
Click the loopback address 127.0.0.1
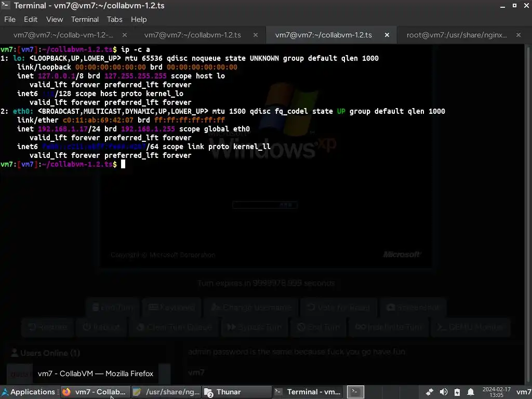click(57, 76)
